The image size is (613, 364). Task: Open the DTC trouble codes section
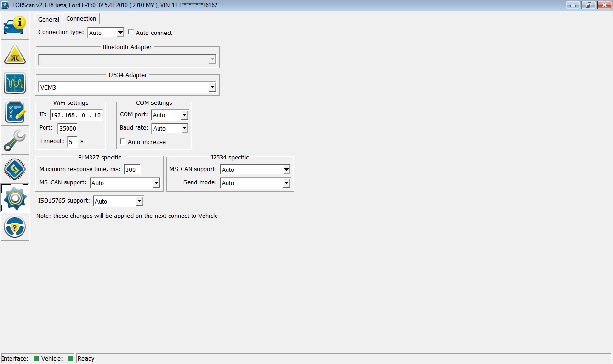tap(15, 55)
